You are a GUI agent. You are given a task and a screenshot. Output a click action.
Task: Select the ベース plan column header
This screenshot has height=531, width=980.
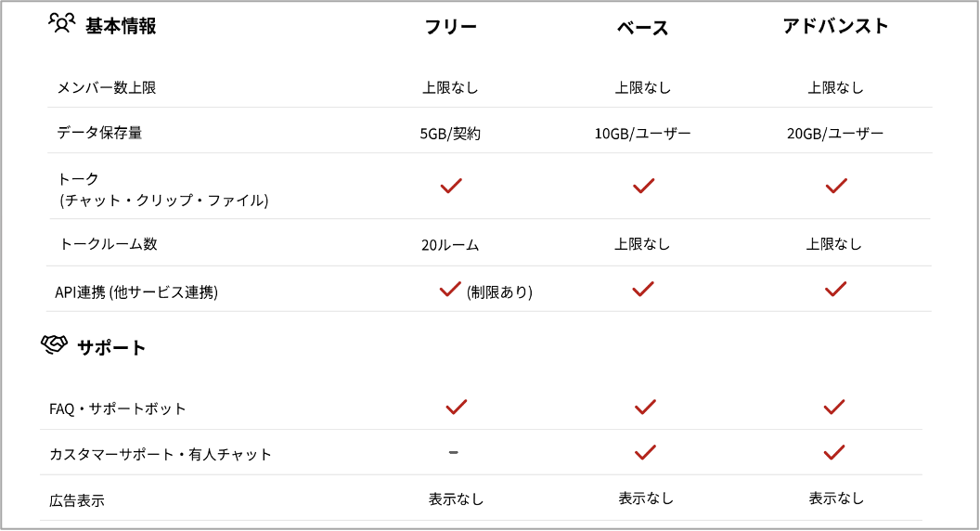click(642, 28)
